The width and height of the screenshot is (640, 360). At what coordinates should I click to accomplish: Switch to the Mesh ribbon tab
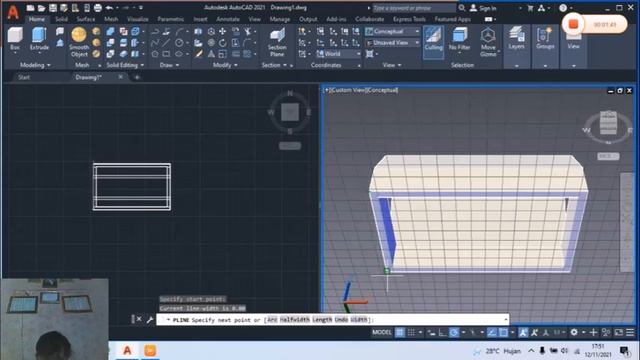[x=111, y=19]
